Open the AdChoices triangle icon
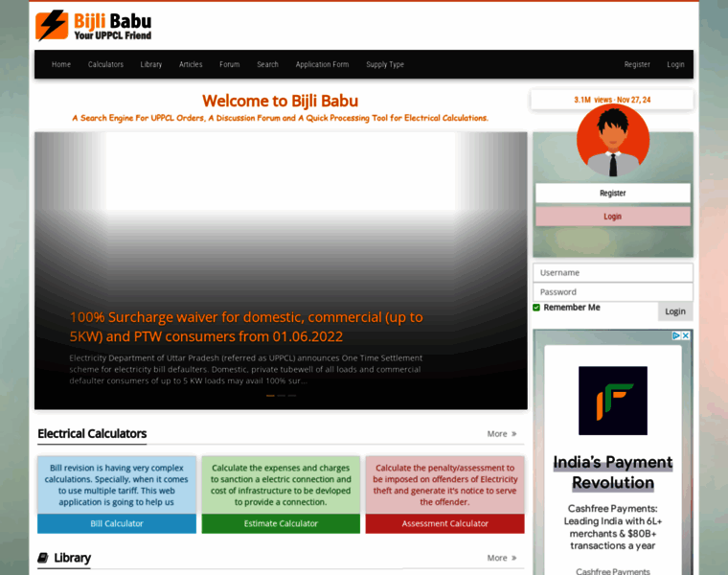This screenshot has width=728, height=575. pyautogui.click(x=676, y=335)
